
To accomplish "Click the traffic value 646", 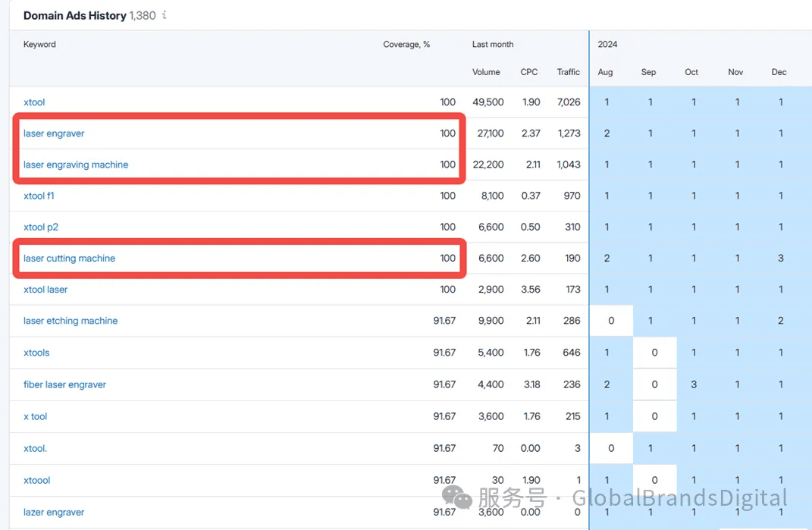I will pyautogui.click(x=571, y=353).
